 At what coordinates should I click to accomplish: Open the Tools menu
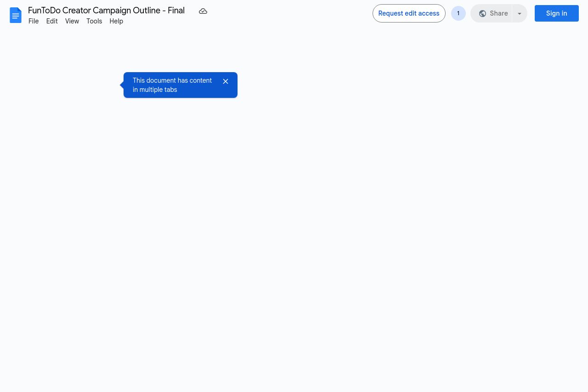[94, 21]
